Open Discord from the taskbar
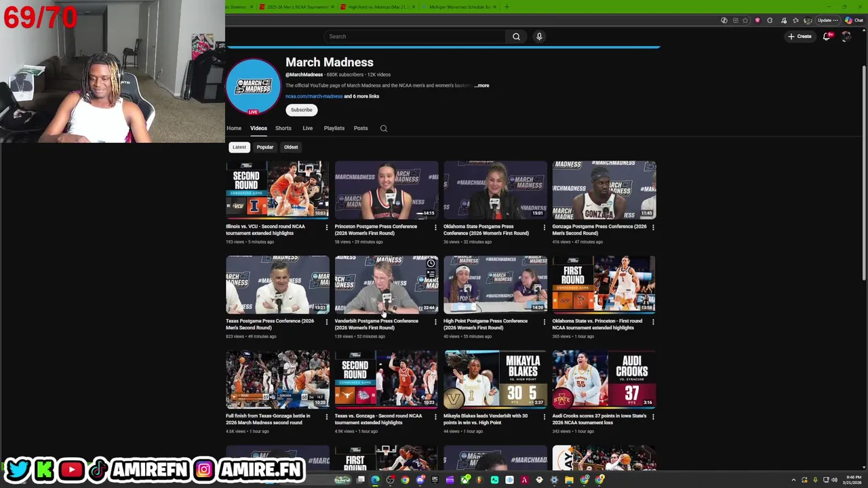This screenshot has height=488, width=868. pyautogui.click(x=420, y=480)
